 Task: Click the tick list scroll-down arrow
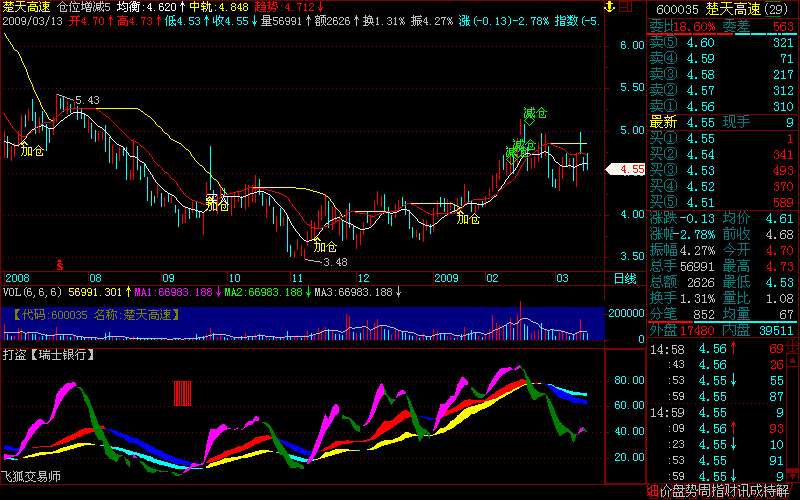point(792,477)
